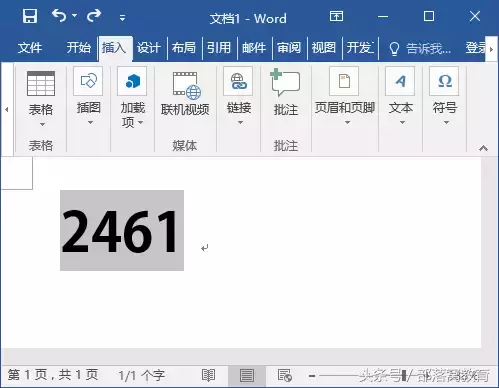Expand the 链接 dropdown arrow
Viewport: 499px width, 388px height.
point(240,123)
